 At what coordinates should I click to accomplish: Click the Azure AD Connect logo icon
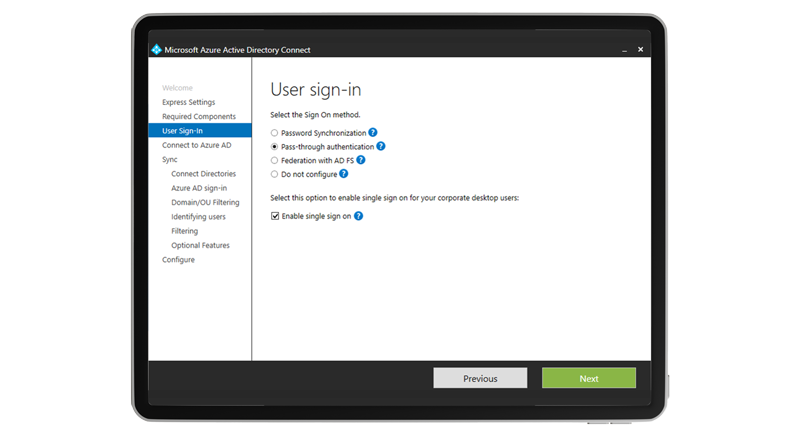156,49
